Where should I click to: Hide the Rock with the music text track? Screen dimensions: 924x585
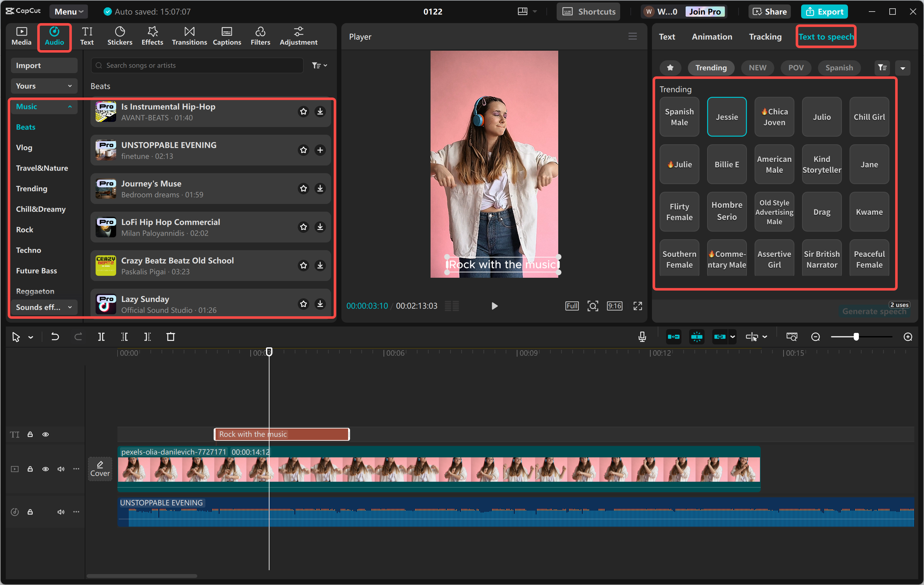tap(45, 434)
